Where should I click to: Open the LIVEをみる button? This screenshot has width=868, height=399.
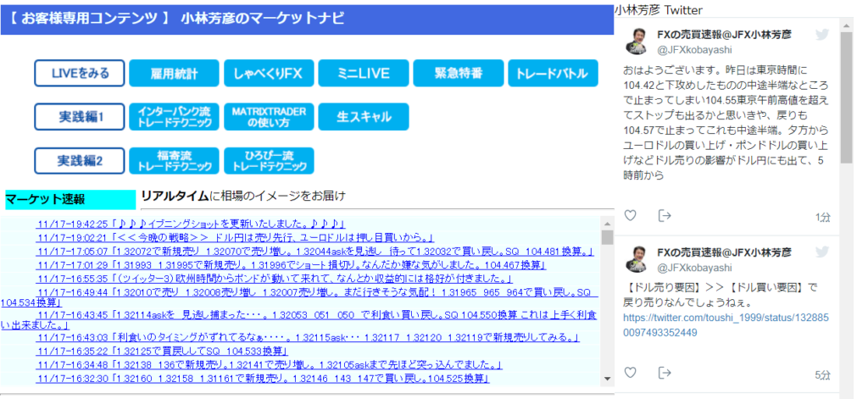pos(80,73)
